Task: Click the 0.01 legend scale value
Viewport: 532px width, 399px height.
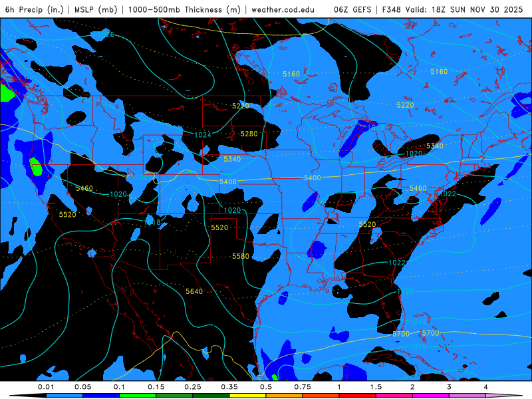Action: (x=46, y=387)
